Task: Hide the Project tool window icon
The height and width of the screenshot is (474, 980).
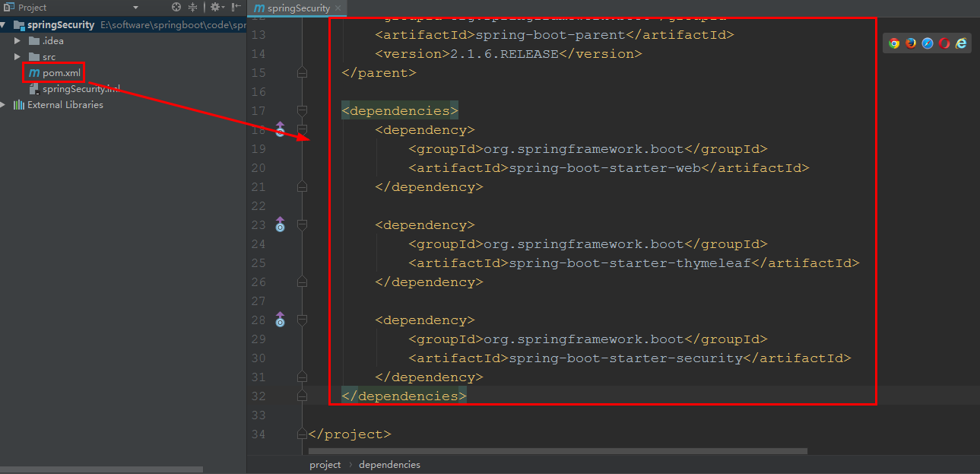Action: tap(236, 7)
